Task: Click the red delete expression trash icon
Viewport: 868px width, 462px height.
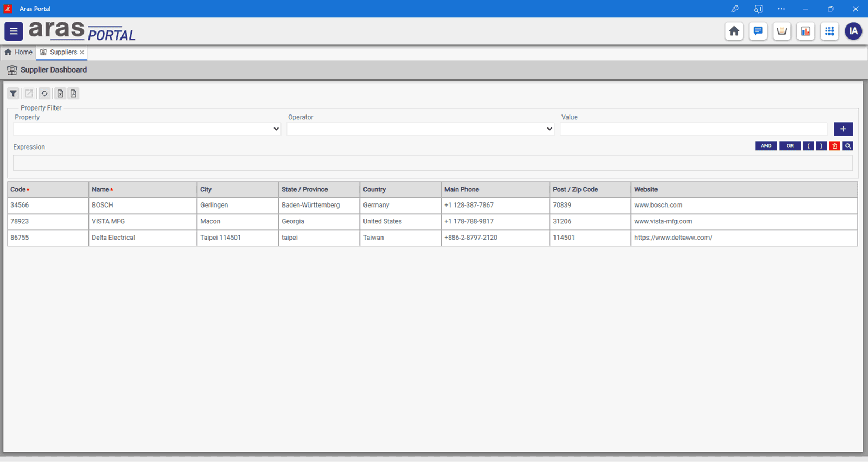Action: coord(835,146)
